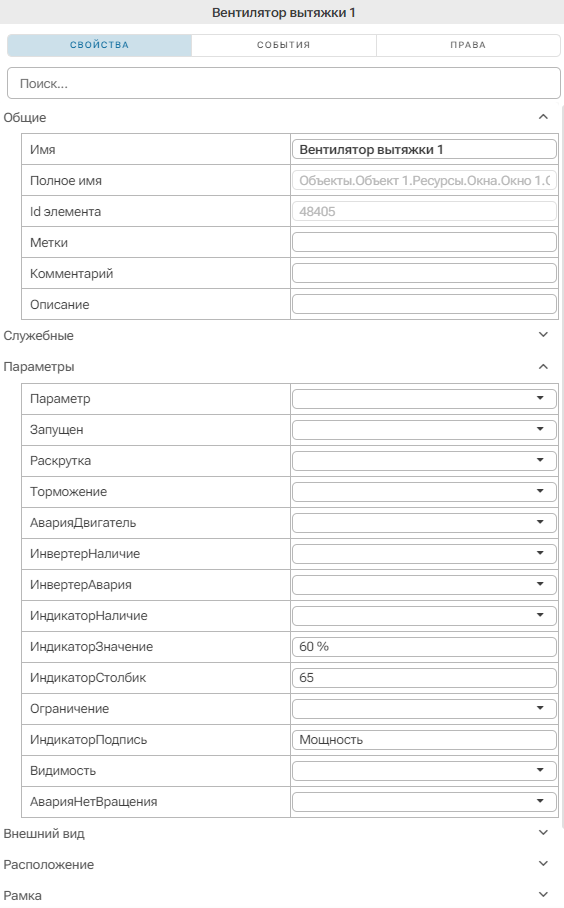Open the Ограничение dropdown

(424, 708)
